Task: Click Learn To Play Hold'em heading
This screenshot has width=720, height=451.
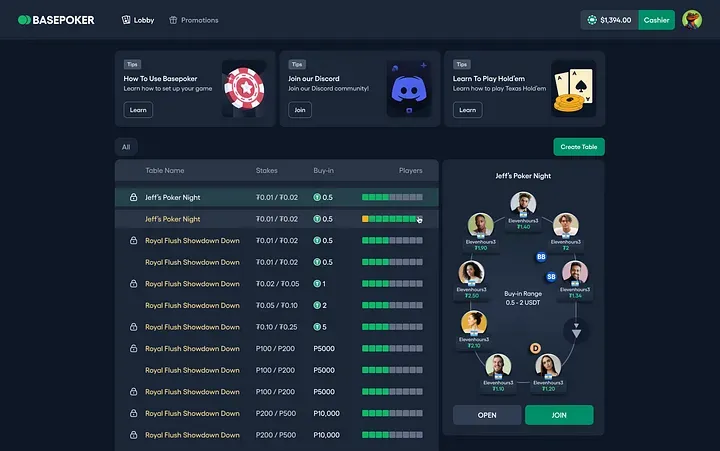Action: point(489,79)
